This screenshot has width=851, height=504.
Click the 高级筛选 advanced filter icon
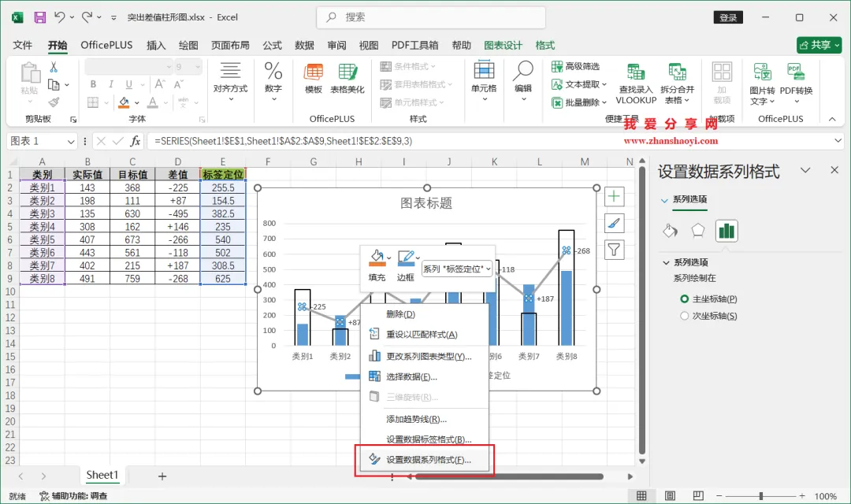pos(575,66)
